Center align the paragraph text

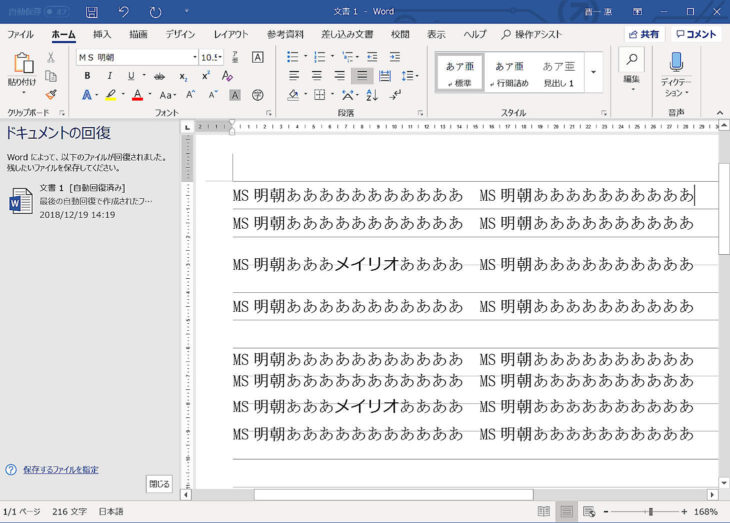click(317, 76)
